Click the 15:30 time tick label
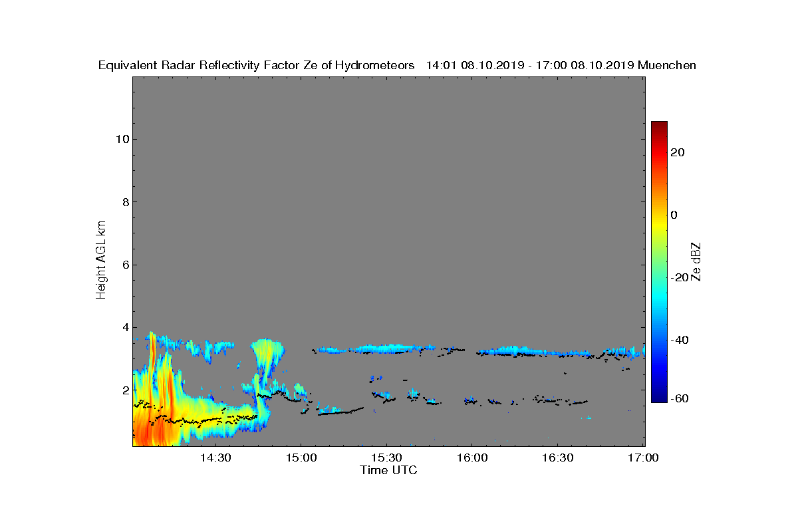 (x=386, y=458)
